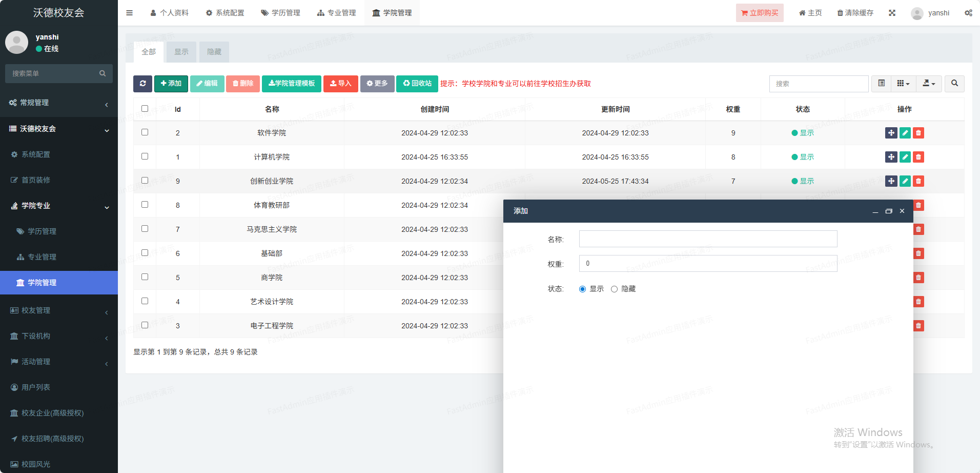The height and width of the screenshot is (473, 980).
Task: Click the magnifier search button beside table
Action: [954, 84]
